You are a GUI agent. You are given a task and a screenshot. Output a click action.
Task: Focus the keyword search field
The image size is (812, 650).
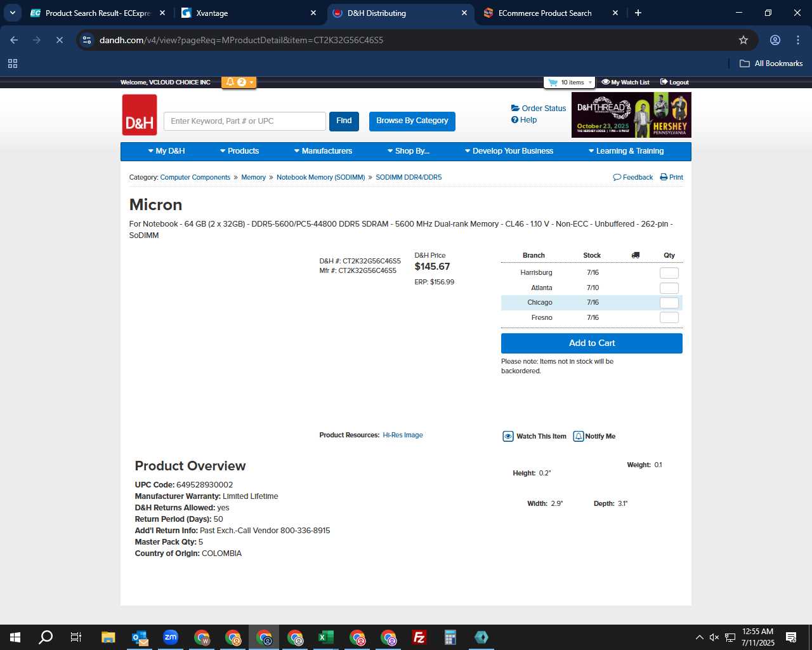245,121
